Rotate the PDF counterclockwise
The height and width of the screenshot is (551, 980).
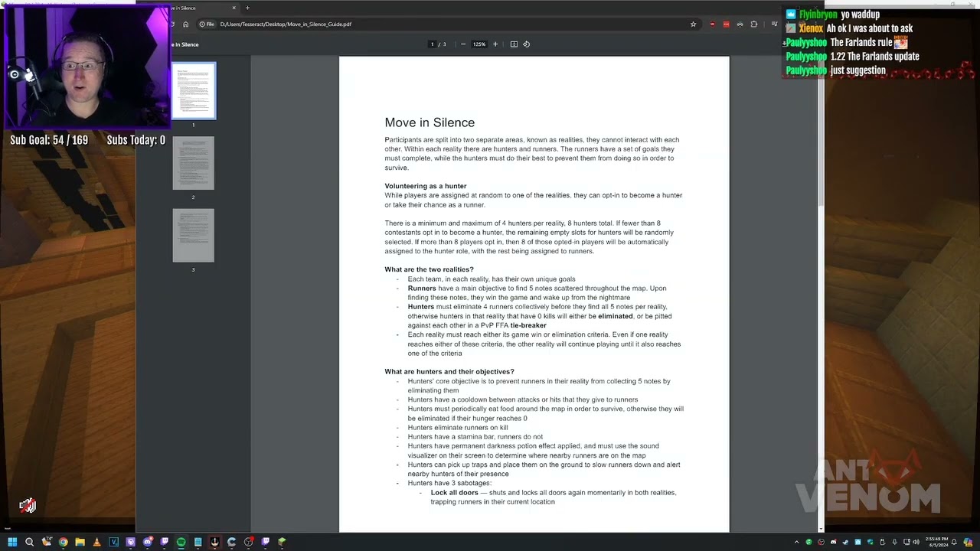[526, 44]
